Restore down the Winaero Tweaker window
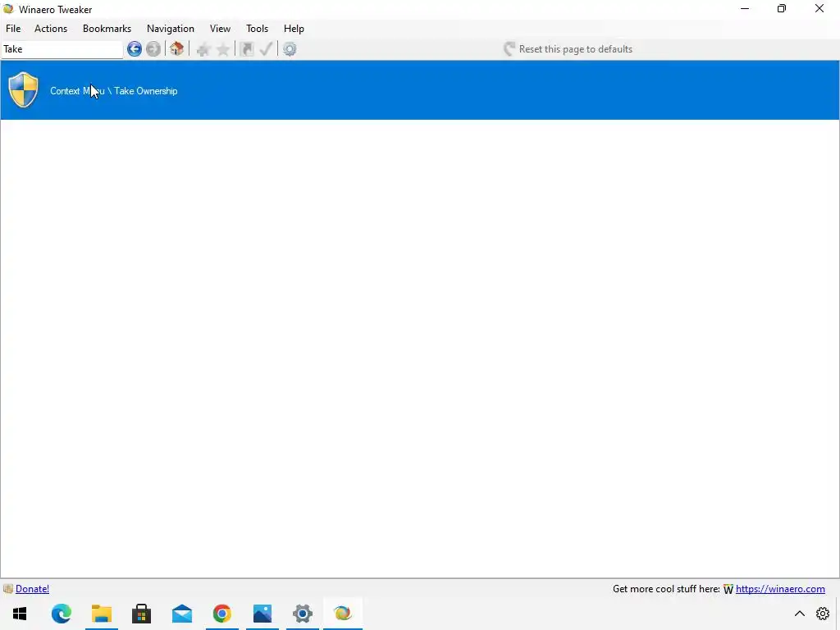840x630 pixels. click(x=782, y=8)
